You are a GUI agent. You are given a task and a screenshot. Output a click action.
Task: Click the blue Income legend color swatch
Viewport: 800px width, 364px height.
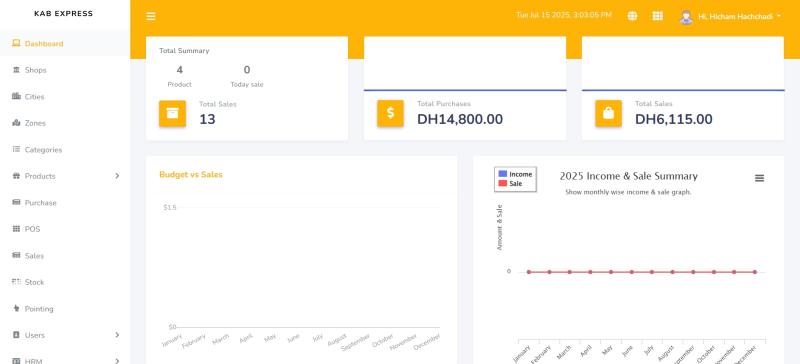tap(503, 174)
